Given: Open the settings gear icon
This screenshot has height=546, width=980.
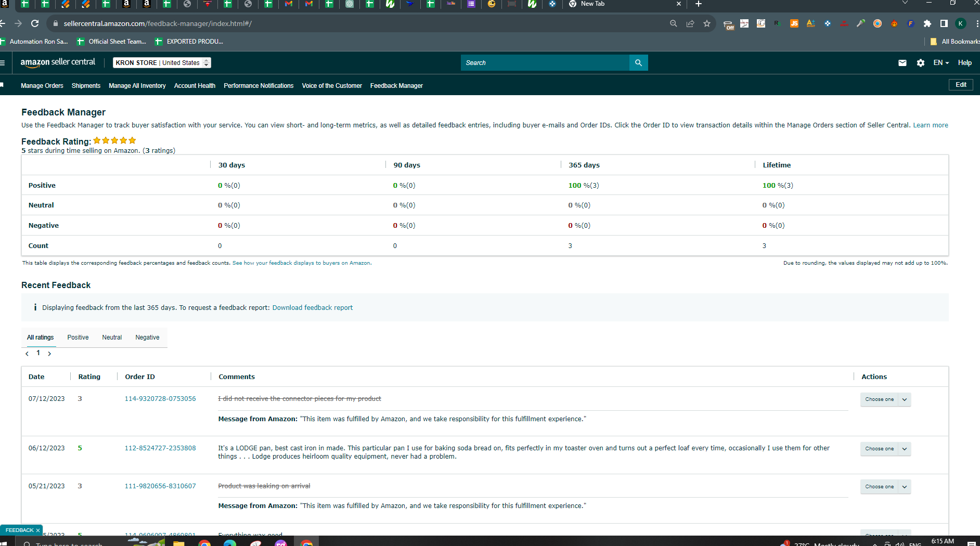Looking at the screenshot, I should tap(921, 63).
